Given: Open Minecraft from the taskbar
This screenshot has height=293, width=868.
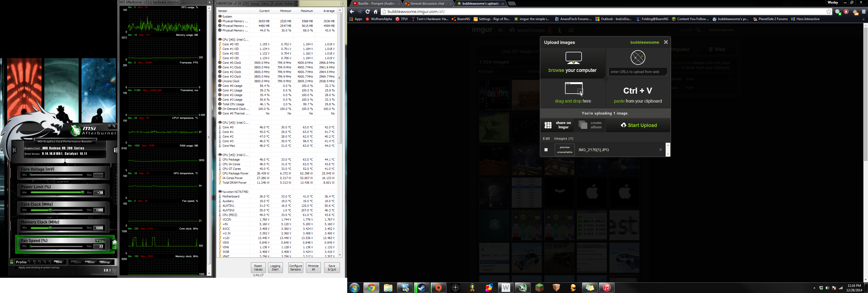Looking at the screenshot, I should click(x=540, y=288).
